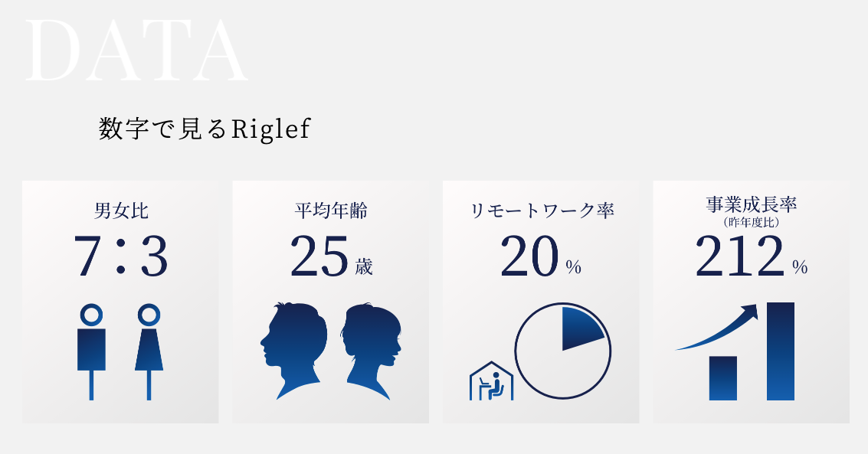Viewport: 868px width, 454px height.
Task: Click the 212% growth rate figure
Action: (751, 256)
